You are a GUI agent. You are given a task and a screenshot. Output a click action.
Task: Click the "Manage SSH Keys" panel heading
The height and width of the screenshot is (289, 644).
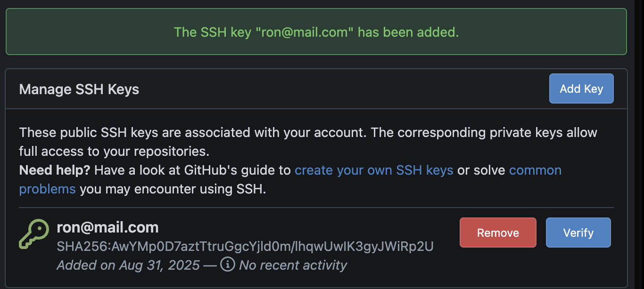click(79, 89)
